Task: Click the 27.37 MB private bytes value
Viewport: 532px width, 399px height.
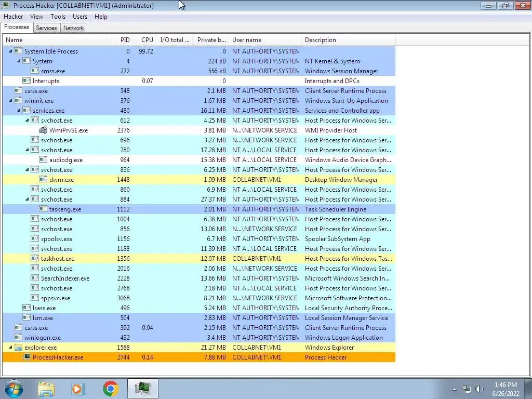Action: [213, 199]
